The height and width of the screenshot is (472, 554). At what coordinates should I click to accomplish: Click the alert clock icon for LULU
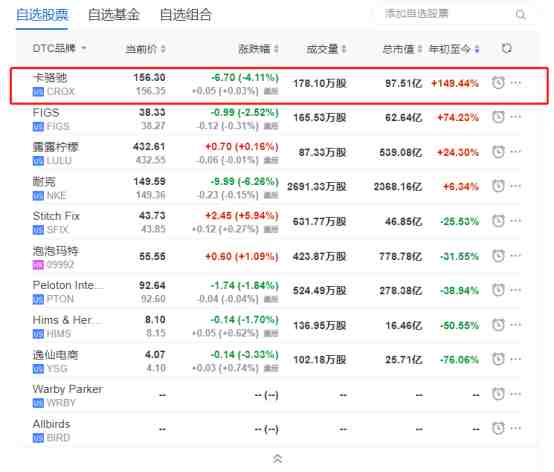[x=498, y=152]
